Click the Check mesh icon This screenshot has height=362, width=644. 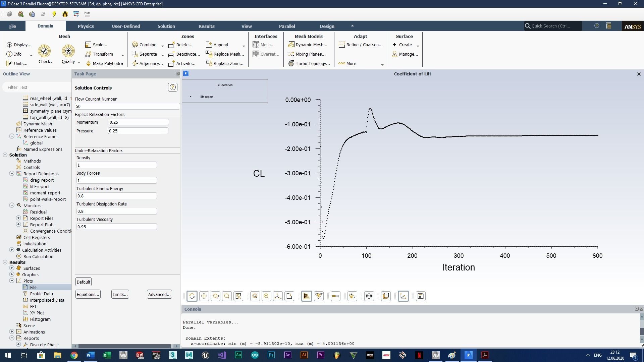[44, 51]
